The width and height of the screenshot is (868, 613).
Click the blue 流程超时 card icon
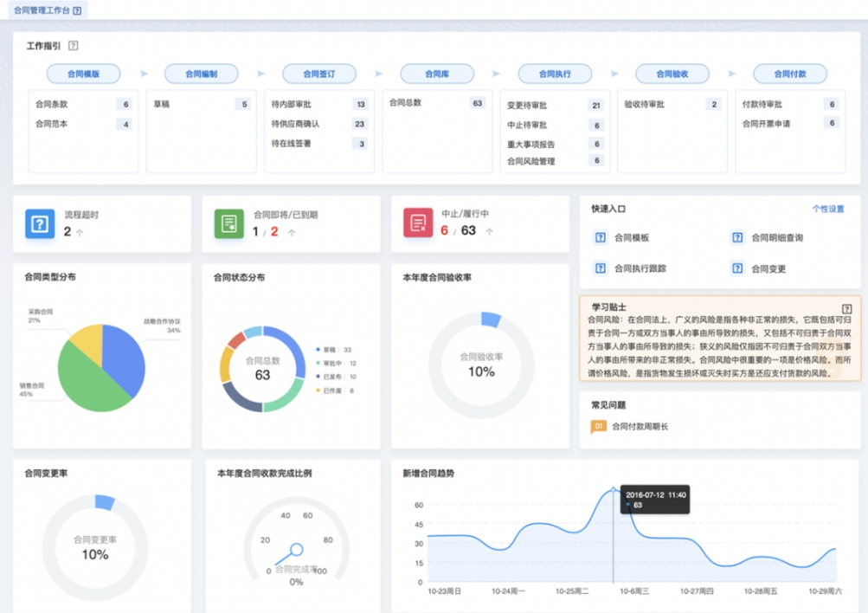pos(40,223)
